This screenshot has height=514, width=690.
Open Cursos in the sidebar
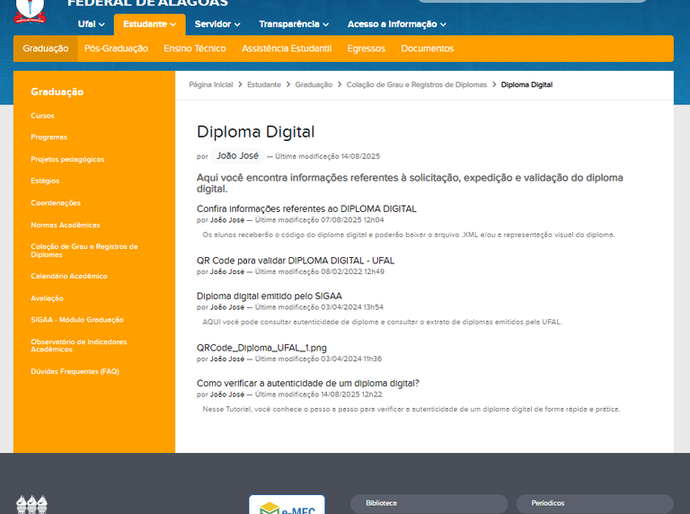(42, 116)
